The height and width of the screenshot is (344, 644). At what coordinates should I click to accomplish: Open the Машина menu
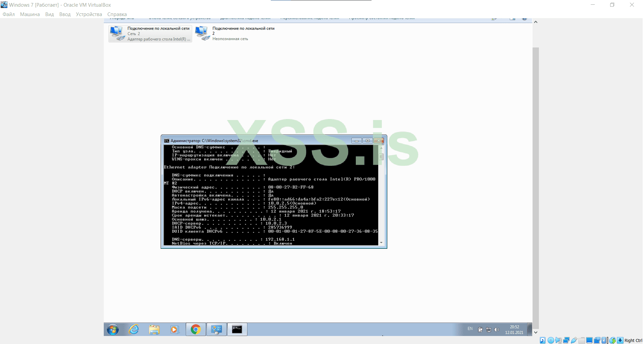coord(30,14)
